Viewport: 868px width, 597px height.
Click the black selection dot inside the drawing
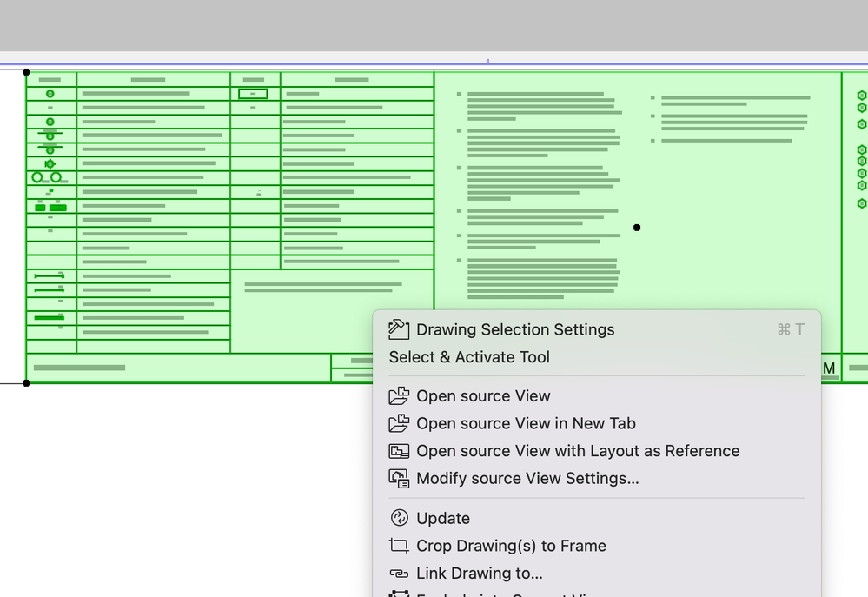pyautogui.click(x=637, y=227)
